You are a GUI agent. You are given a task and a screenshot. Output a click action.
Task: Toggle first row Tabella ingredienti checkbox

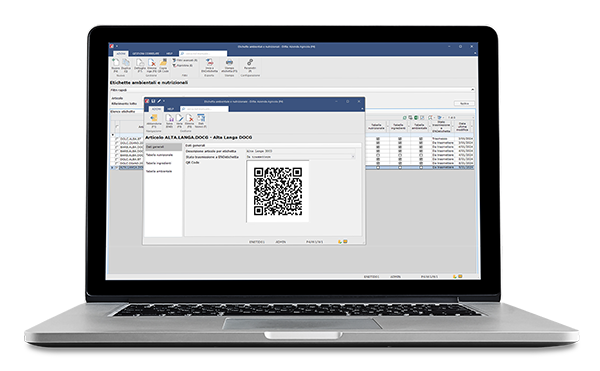399,139
